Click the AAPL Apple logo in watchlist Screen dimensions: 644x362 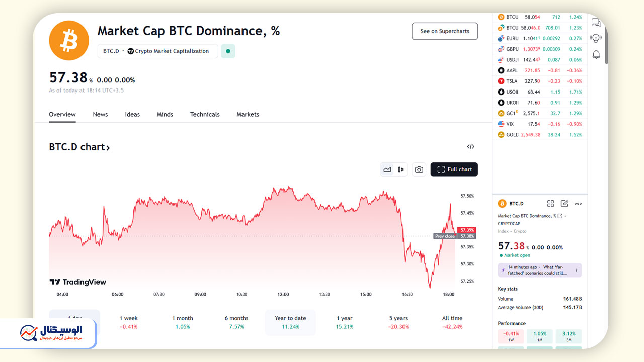[x=501, y=70]
